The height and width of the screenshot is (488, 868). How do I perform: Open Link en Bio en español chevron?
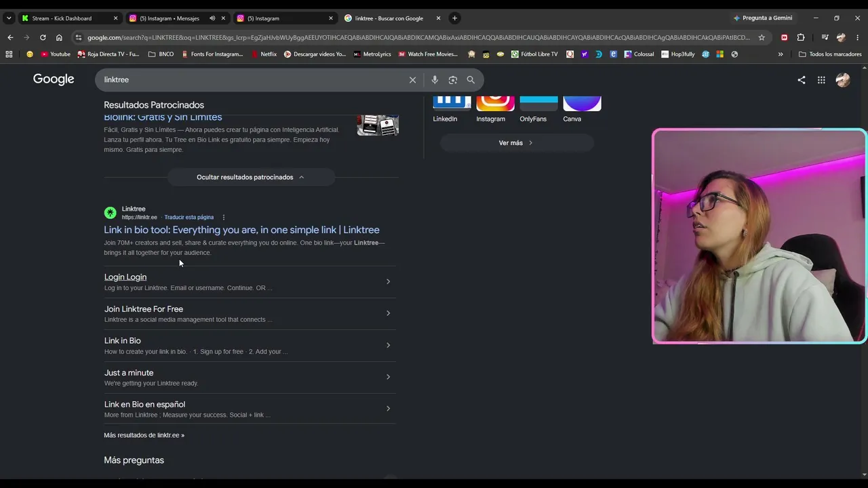388,409
